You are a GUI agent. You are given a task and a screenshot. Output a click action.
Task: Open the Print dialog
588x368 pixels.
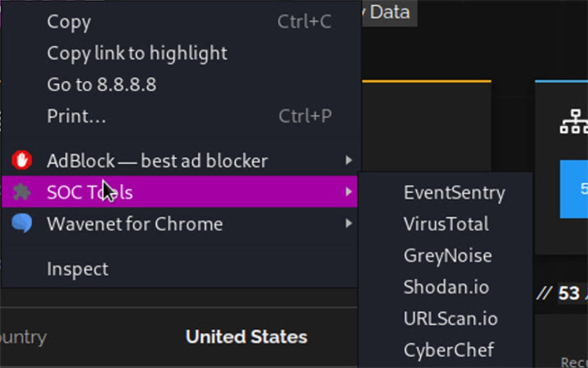pyautogui.click(x=76, y=115)
